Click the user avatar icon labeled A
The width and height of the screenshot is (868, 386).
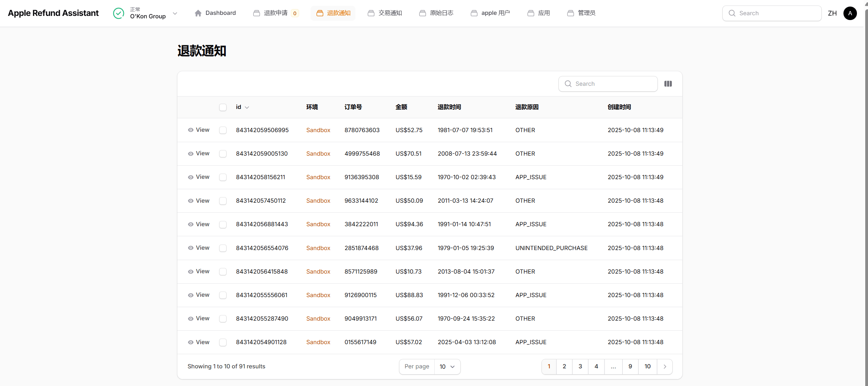(x=850, y=13)
